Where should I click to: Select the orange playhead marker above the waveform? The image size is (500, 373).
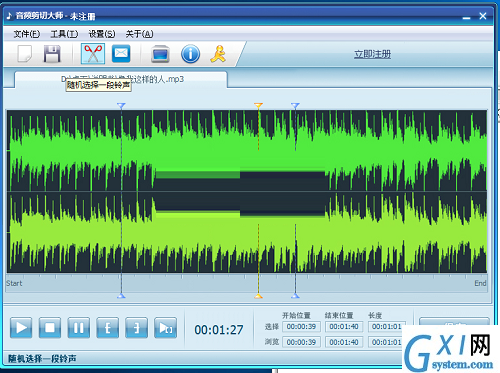pyautogui.click(x=258, y=106)
